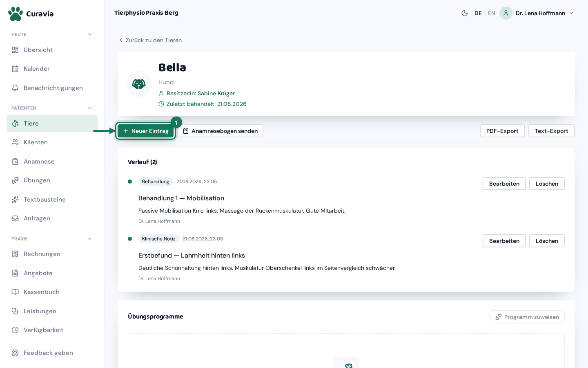The height and width of the screenshot is (368, 588).
Task: Switch language to EN
Action: pos(492,13)
